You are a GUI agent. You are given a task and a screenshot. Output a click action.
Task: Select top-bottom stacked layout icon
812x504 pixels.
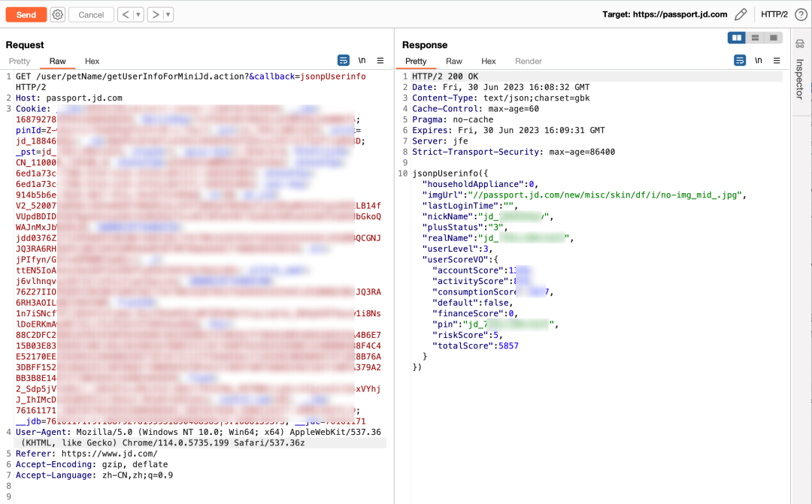pos(755,38)
